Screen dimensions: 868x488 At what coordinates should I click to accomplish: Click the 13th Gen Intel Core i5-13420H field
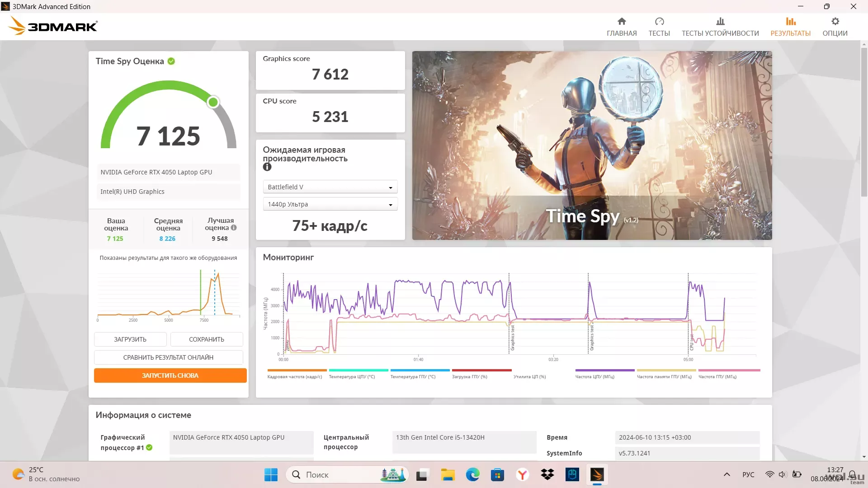[x=464, y=441]
